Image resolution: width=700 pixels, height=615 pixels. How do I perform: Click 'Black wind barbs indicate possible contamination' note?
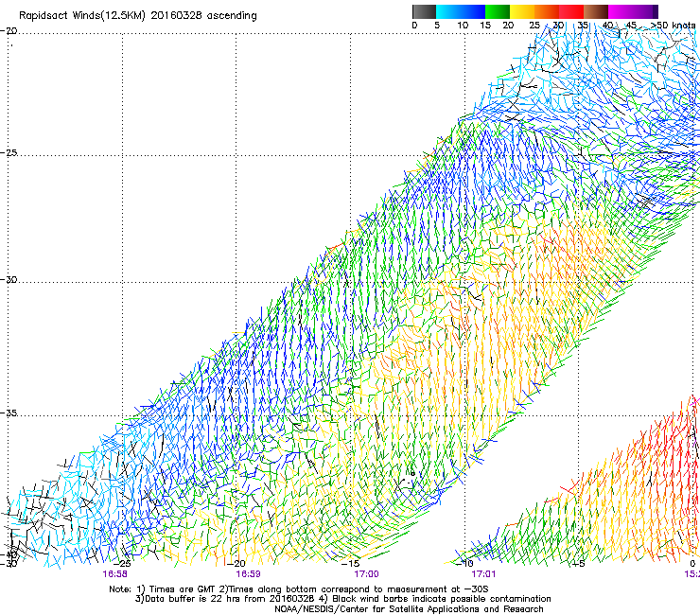coord(442,599)
